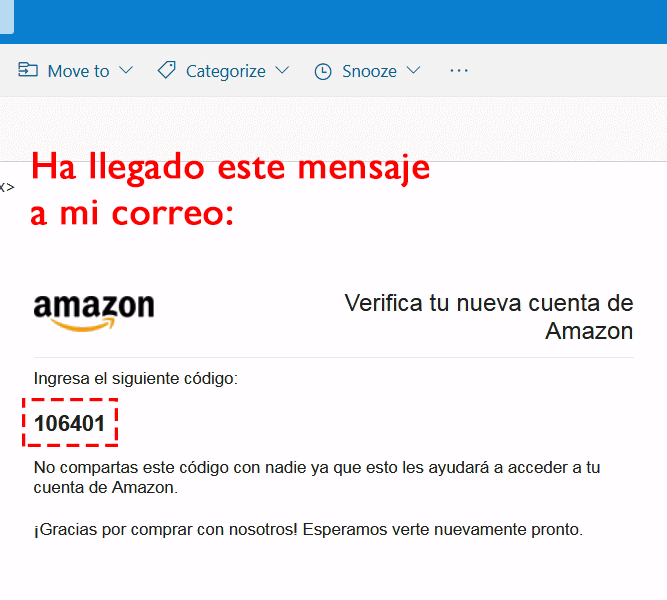Open the three-dot more actions menu
The width and height of the screenshot is (667, 600).
459,71
